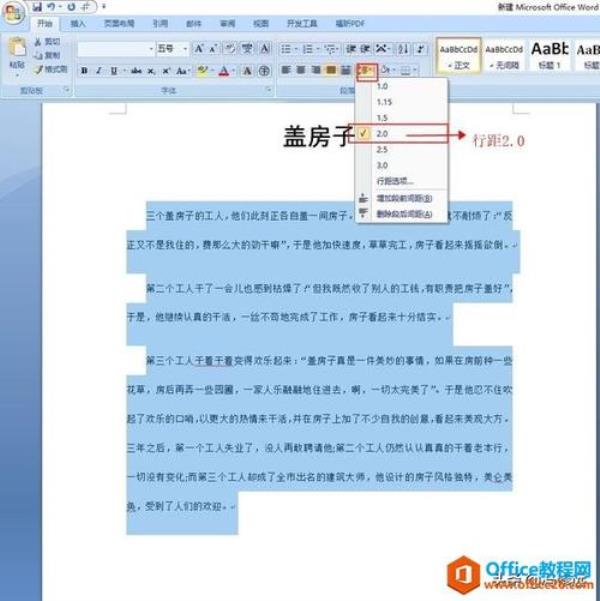The width and height of the screenshot is (600, 601).
Task: Open Asian layout (中文版式) icon
Action: point(383,49)
